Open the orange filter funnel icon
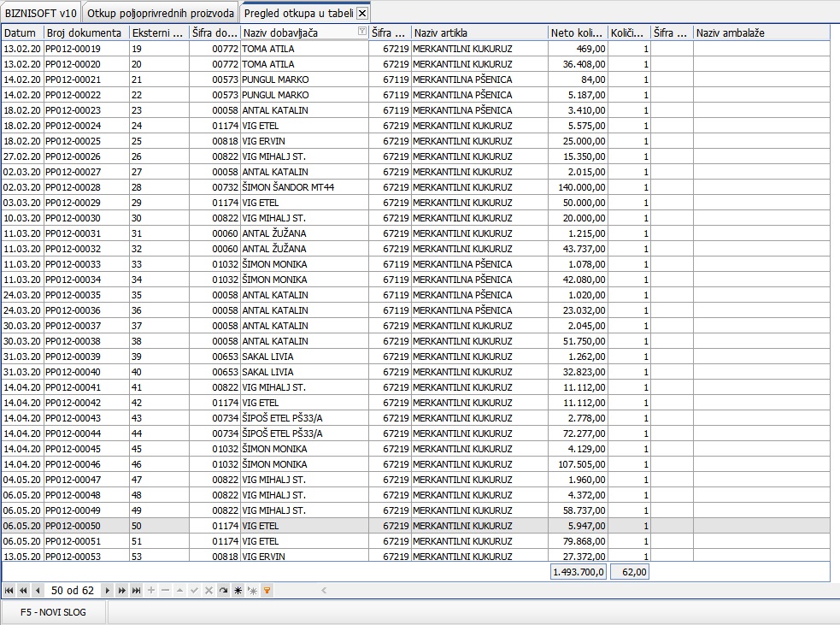The height and width of the screenshot is (625, 840). pyautogui.click(x=267, y=591)
